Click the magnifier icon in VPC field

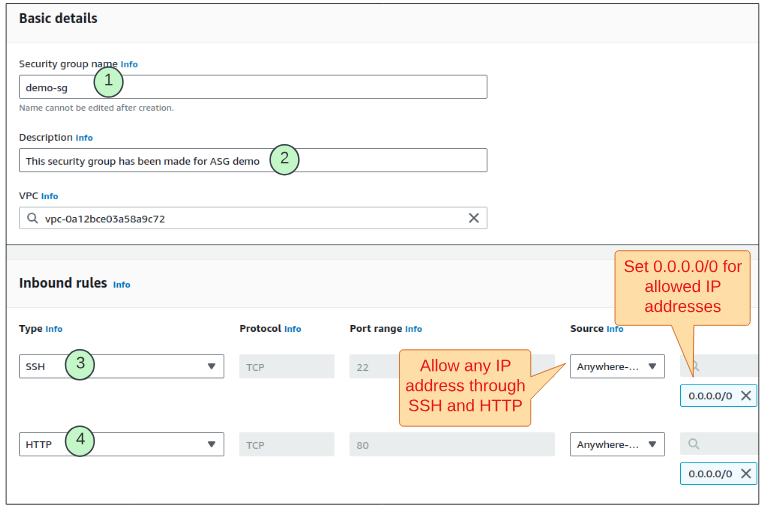(33, 218)
